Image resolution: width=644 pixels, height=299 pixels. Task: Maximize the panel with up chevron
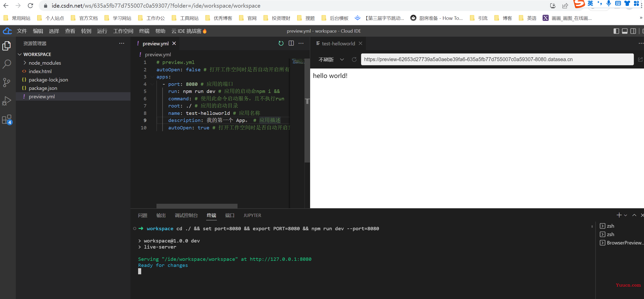pyautogui.click(x=634, y=215)
